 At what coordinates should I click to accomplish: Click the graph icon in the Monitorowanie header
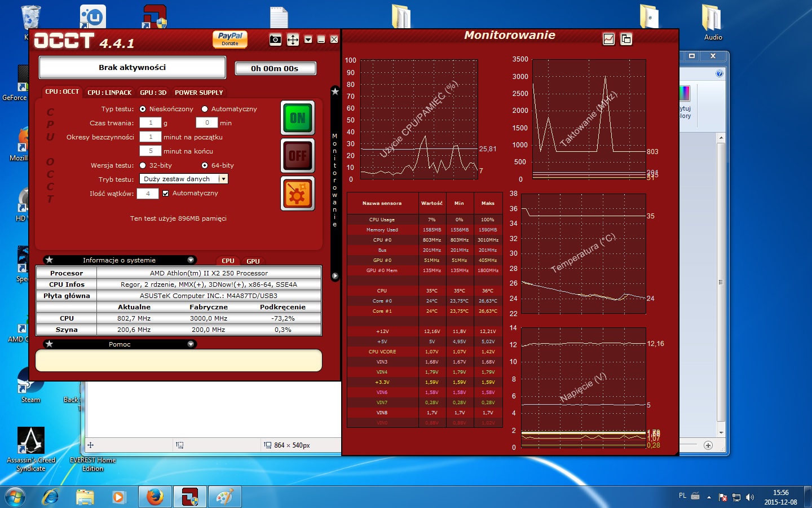click(x=608, y=39)
